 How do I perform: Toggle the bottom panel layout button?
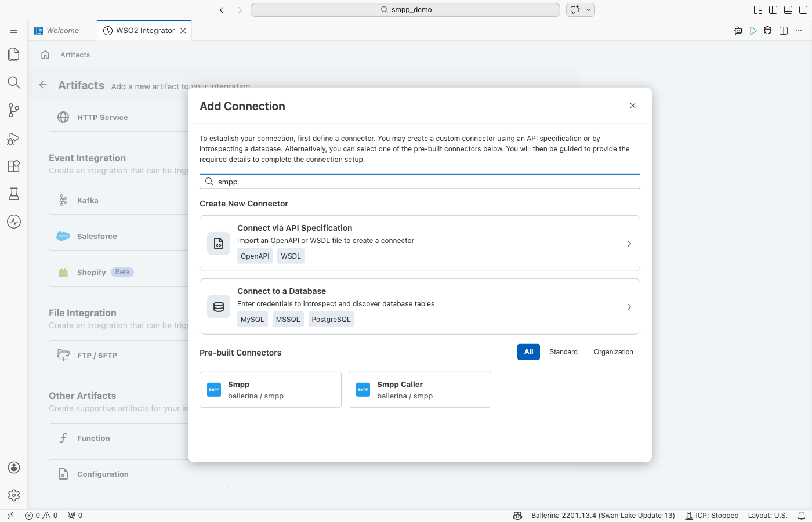click(x=788, y=10)
